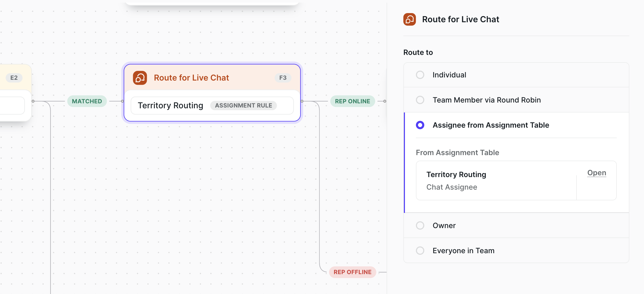The image size is (644, 294).
Task: Click the node's right output connector
Action: tap(302, 101)
